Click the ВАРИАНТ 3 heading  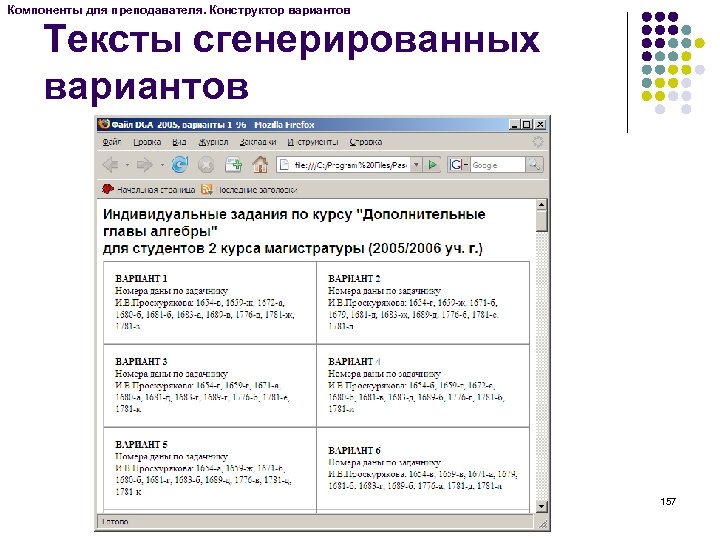coord(141,361)
